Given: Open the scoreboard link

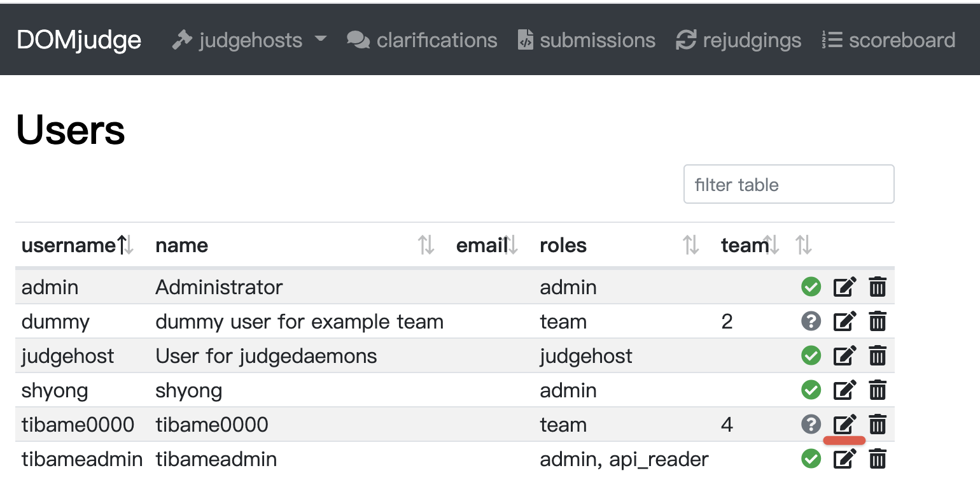Looking at the screenshot, I should tap(888, 40).
